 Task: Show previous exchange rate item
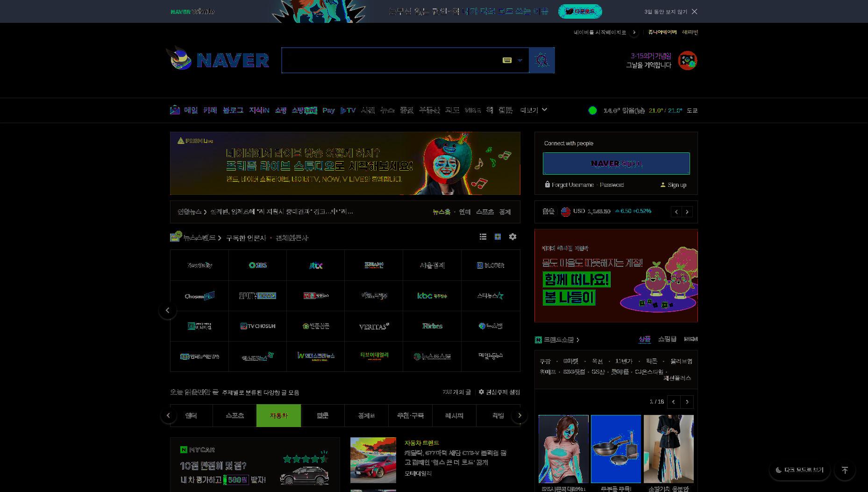(676, 212)
